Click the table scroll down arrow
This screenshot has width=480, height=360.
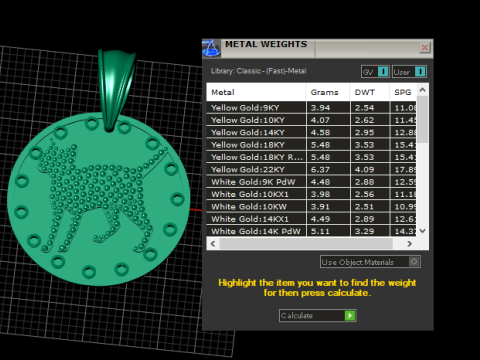click(x=422, y=231)
